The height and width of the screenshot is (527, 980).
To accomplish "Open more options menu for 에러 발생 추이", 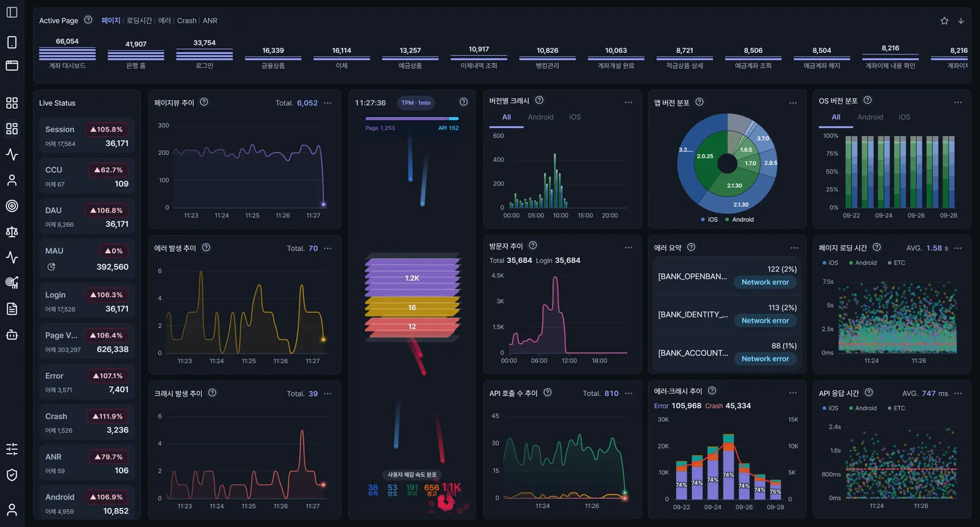I will click(328, 248).
